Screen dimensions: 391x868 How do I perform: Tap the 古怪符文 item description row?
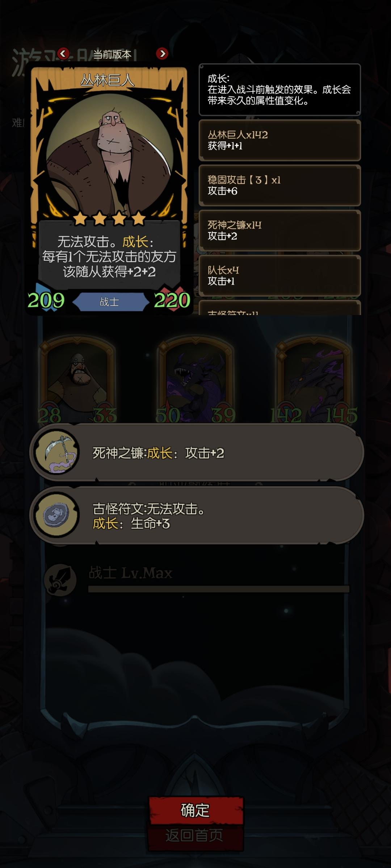pos(197,515)
